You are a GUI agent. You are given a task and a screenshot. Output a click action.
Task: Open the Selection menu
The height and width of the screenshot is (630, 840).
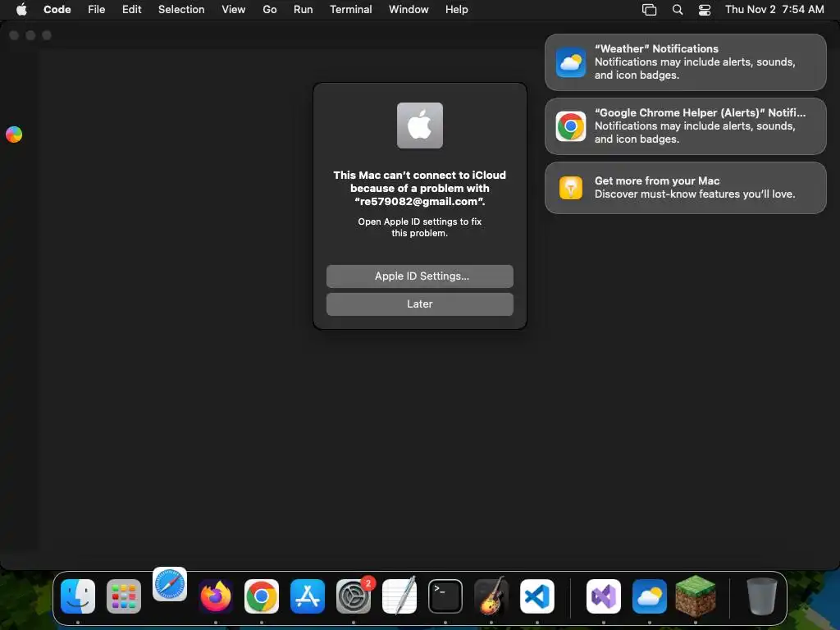[x=181, y=10]
